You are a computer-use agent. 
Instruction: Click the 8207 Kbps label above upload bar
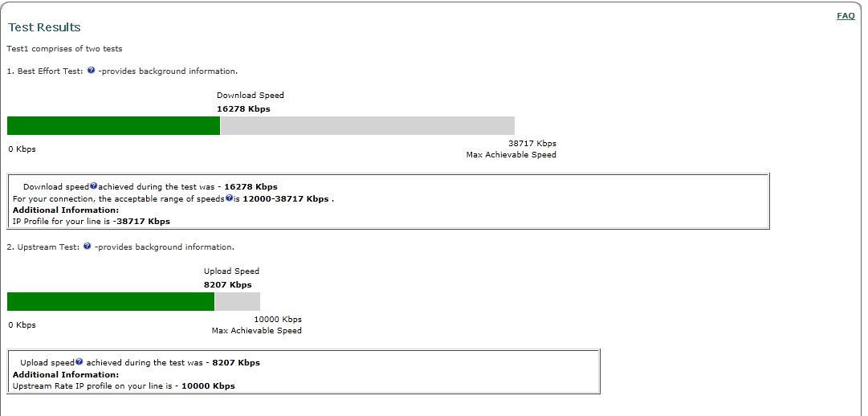[227, 284]
